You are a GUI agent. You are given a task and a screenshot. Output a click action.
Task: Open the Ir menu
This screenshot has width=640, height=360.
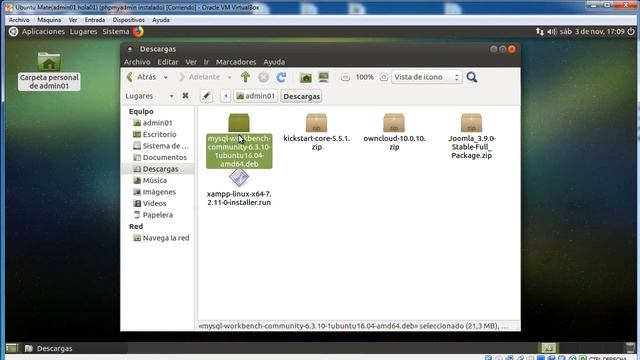click(206, 62)
